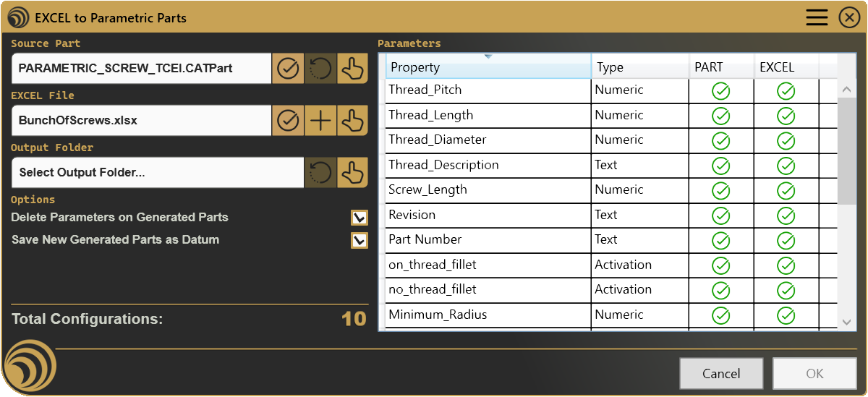The height and width of the screenshot is (397, 868).
Task: Click the reset arrow icon for Source Part
Action: point(320,69)
